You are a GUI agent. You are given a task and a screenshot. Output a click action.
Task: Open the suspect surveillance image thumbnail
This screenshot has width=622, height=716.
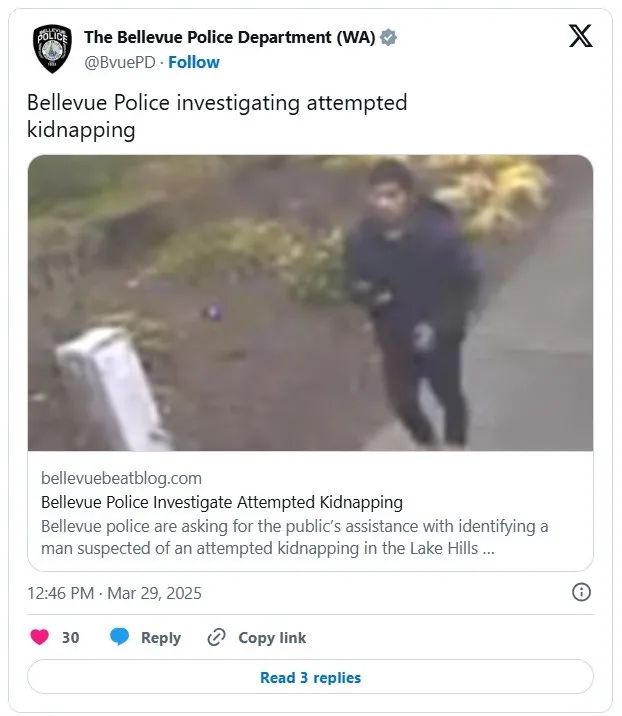[311, 303]
